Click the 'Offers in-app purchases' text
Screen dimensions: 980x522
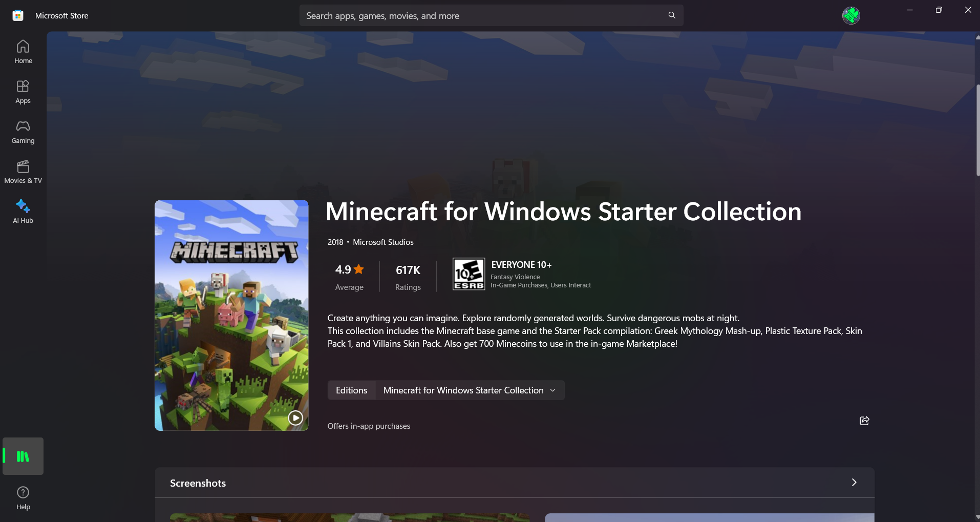pos(369,426)
